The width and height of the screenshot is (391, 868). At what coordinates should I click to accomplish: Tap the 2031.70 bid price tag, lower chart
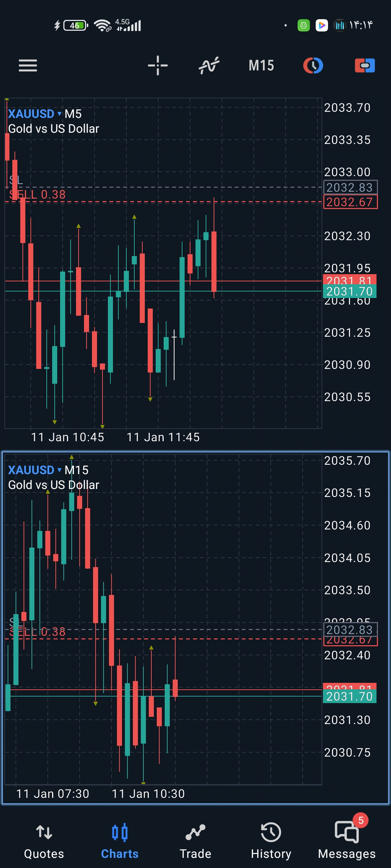350,697
